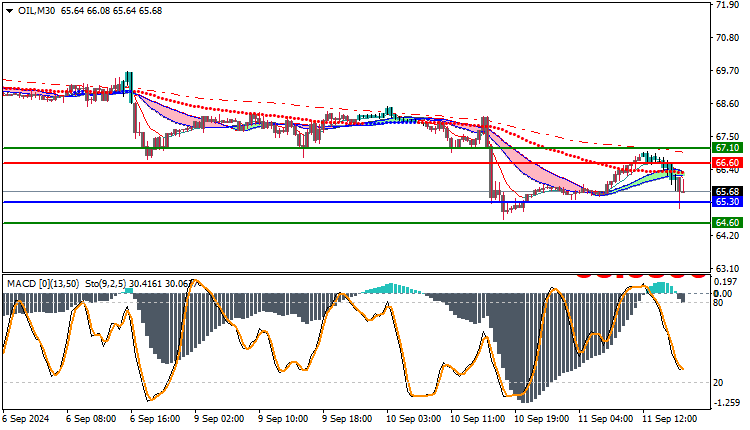
Task: Click the dropdown triangle beside OIL,M30
Action: click(10, 11)
